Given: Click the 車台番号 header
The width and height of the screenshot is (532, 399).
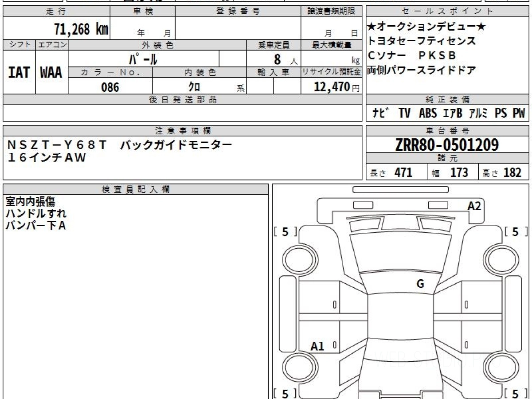Looking at the screenshot, I should click(x=448, y=131).
